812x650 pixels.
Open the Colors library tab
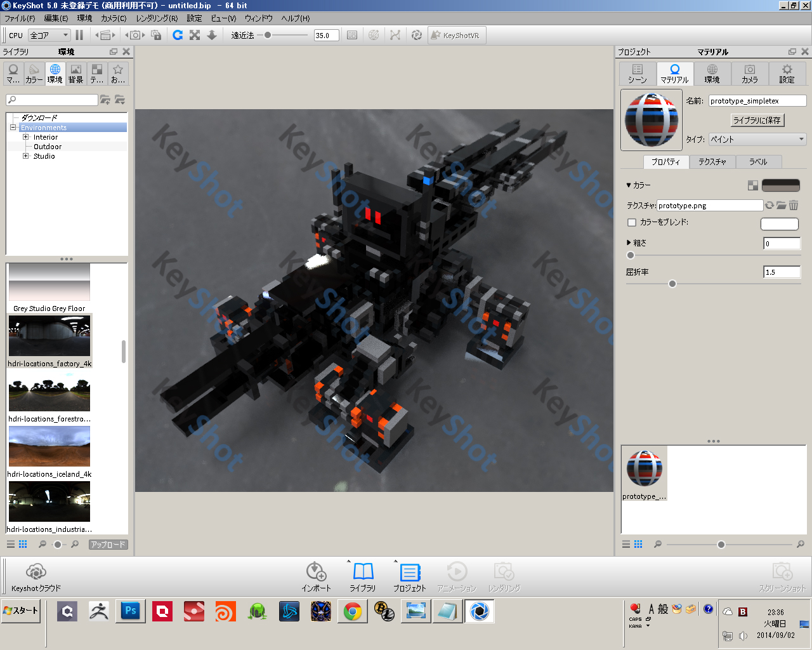pyautogui.click(x=34, y=74)
